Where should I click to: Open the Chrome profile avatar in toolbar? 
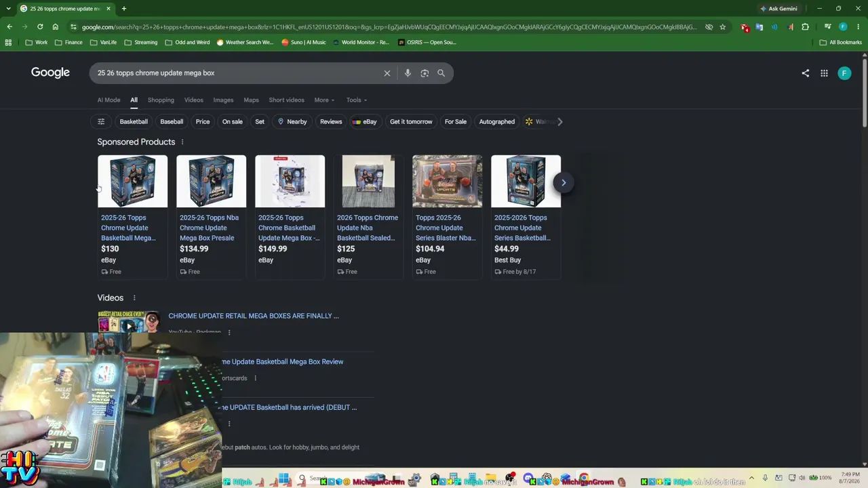[843, 27]
